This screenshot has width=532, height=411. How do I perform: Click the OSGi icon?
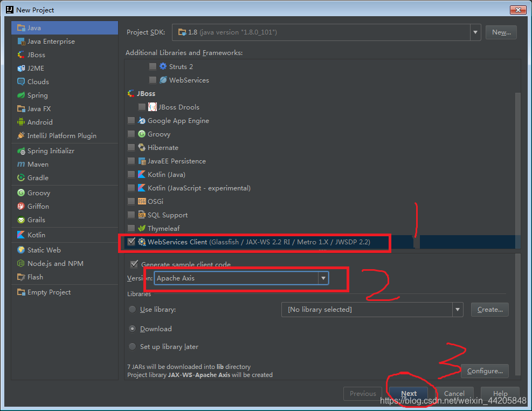coord(142,202)
